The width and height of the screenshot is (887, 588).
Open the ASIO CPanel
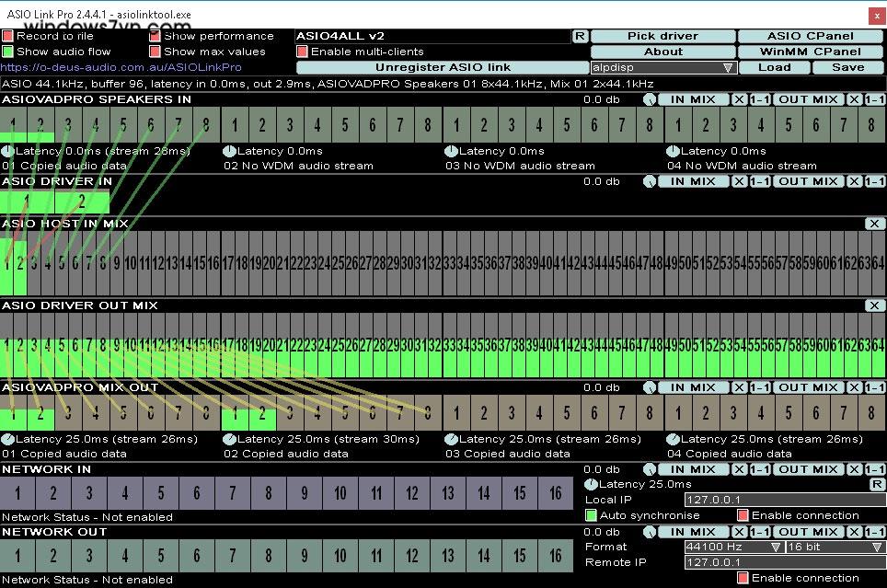(810, 36)
